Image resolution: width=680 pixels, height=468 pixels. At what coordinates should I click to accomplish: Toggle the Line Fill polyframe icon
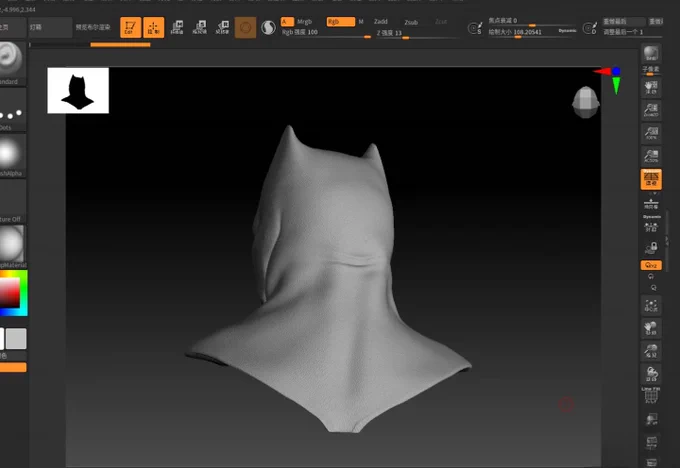[651, 396]
